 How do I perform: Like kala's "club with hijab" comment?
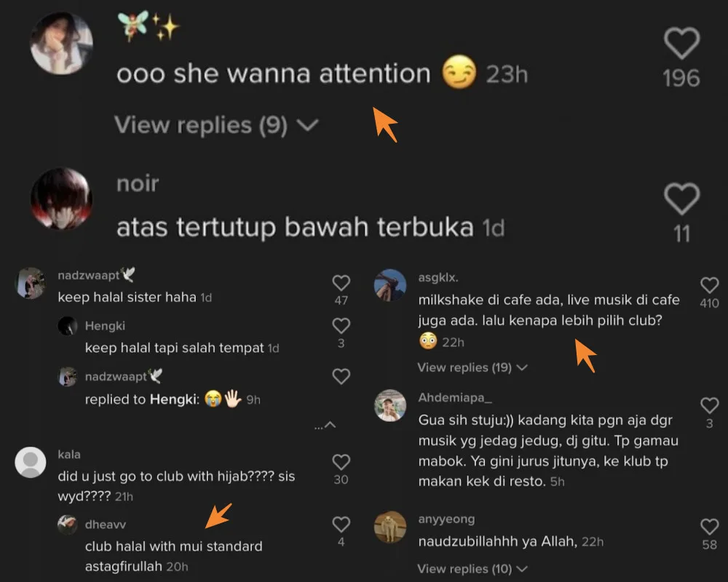tap(341, 462)
